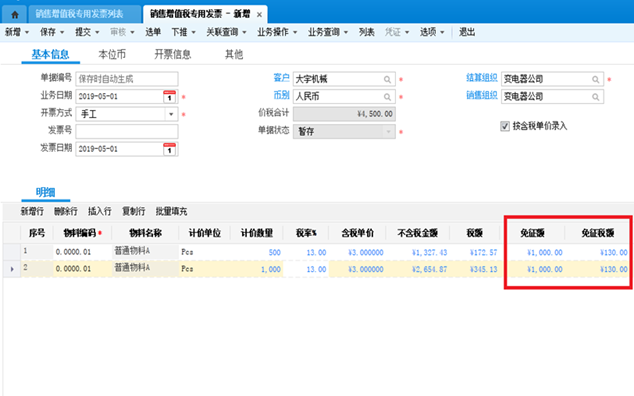Click the 计价数量 column header
Image resolution: width=634 pixels, height=396 pixels.
(257, 233)
